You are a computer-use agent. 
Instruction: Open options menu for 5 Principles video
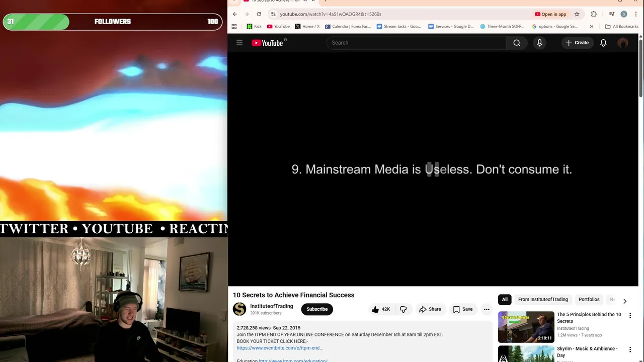(x=630, y=315)
